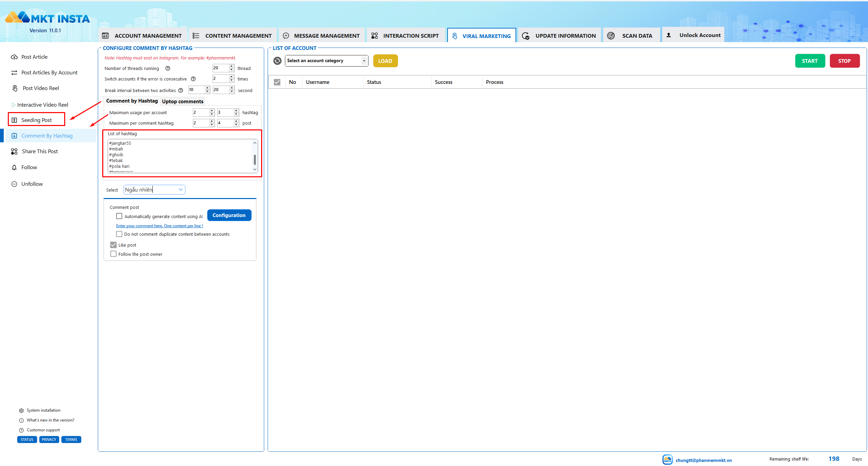This screenshot has height=466, width=868.
Task: Click the Update Information refresh icon
Action: tap(526, 36)
